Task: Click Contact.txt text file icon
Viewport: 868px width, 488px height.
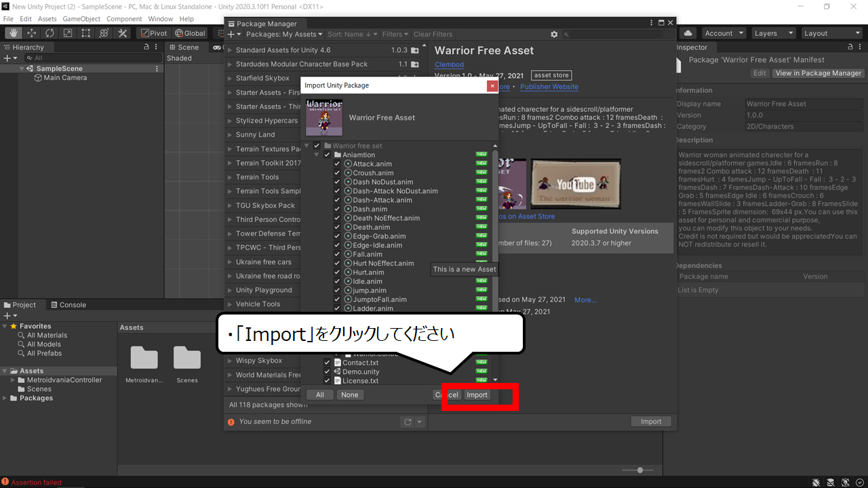Action: pos(338,363)
